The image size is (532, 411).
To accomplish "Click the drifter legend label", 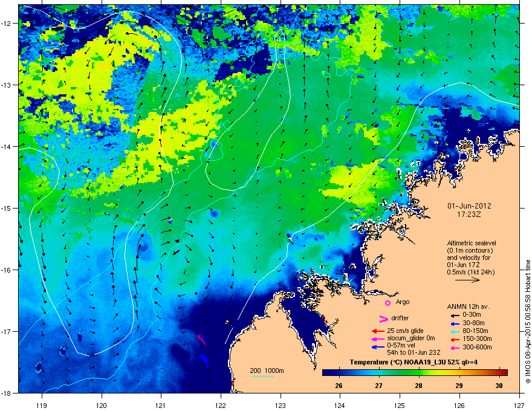I will click(x=400, y=318).
